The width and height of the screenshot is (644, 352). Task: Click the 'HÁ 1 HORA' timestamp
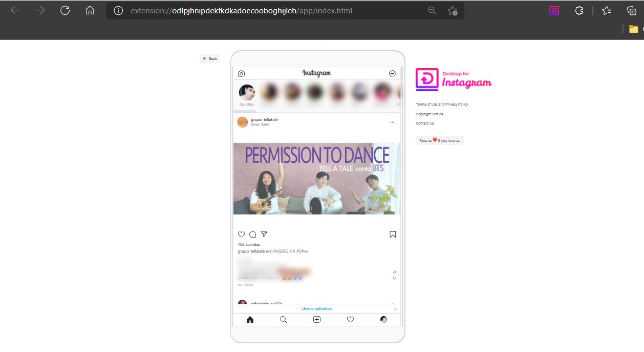click(246, 285)
